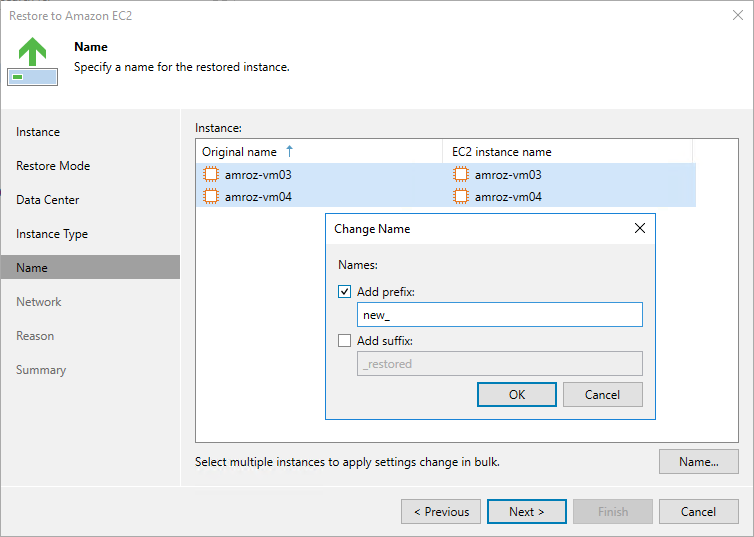This screenshot has height=537, width=754.
Task: Click the amroz-vm03 EC2 instance name icon
Action: 460,175
